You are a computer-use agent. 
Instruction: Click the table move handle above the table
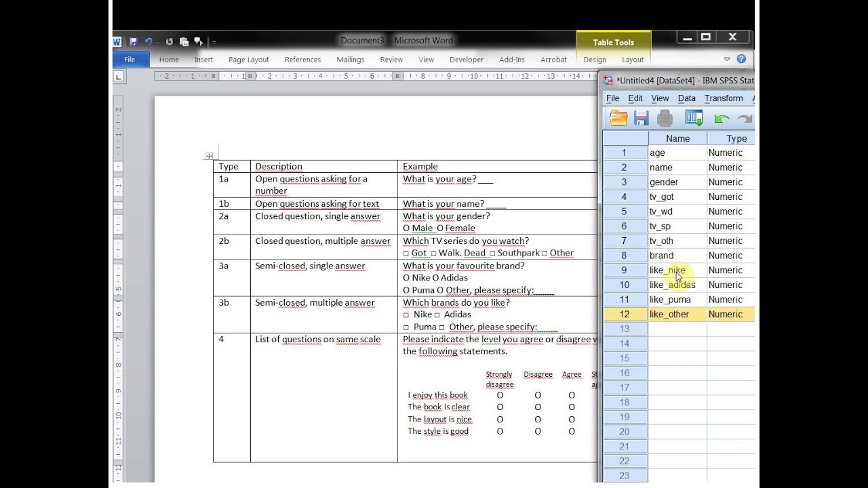(x=209, y=156)
